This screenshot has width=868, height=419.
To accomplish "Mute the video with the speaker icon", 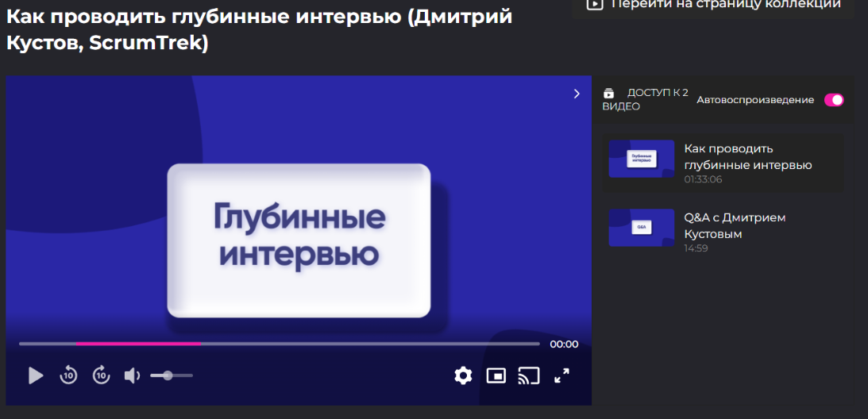I will pyautogui.click(x=132, y=375).
